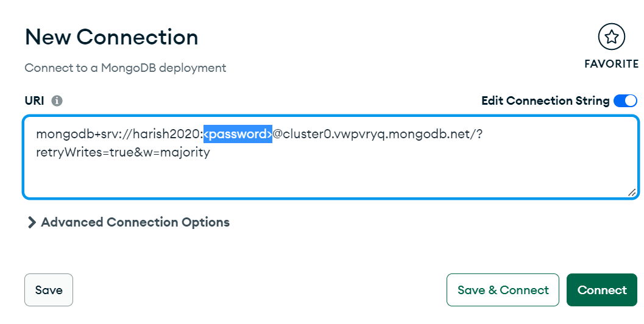Click the Edit Connection String label
644x324 pixels.
(x=545, y=101)
